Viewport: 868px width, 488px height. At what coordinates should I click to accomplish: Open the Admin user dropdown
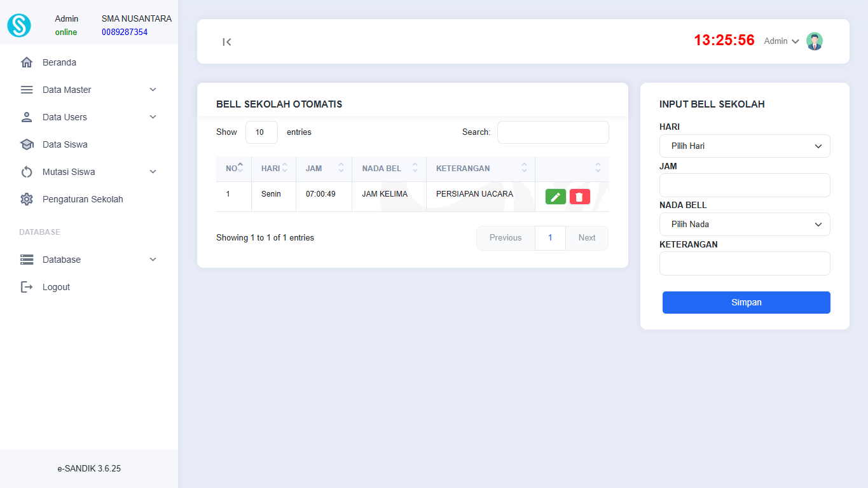click(781, 41)
